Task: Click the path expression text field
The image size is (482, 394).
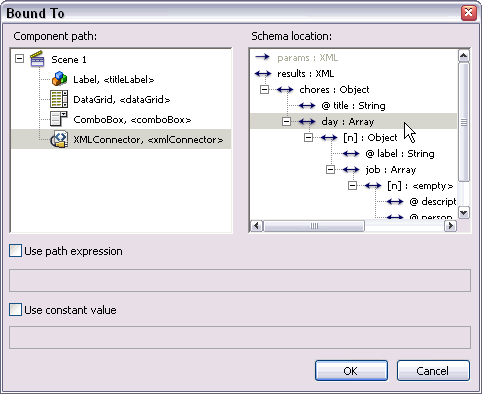Action: click(240, 280)
